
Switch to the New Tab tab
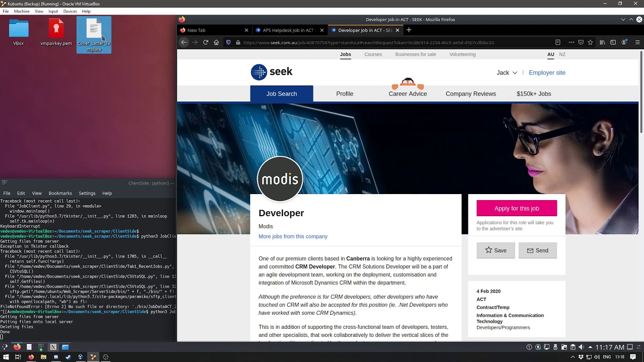click(x=214, y=30)
